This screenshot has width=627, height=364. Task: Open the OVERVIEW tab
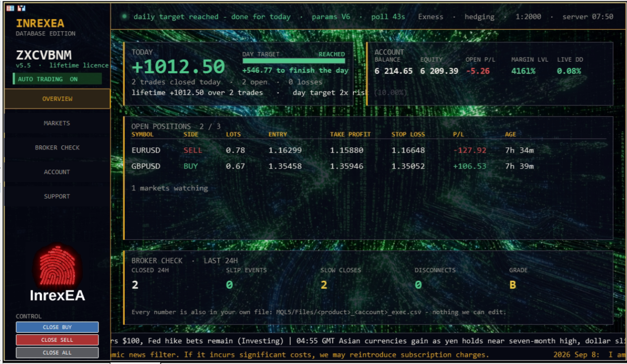(57, 99)
